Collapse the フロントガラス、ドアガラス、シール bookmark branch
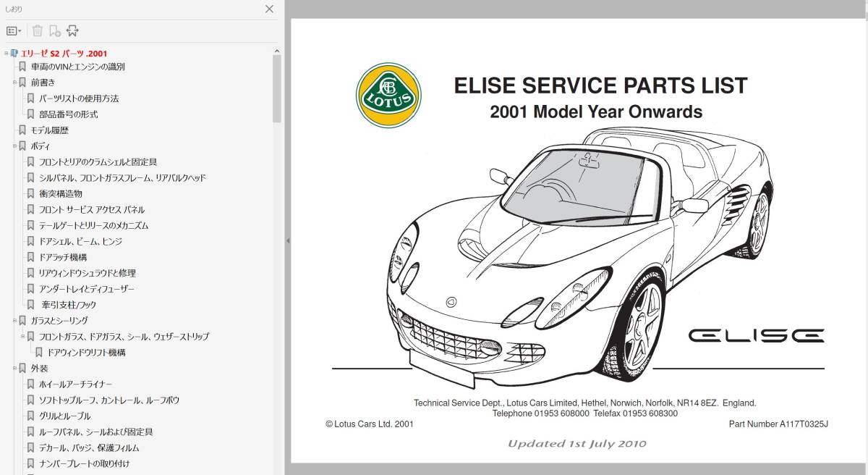The height and width of the screenshot is (475, 868). (x=22, y=336)
